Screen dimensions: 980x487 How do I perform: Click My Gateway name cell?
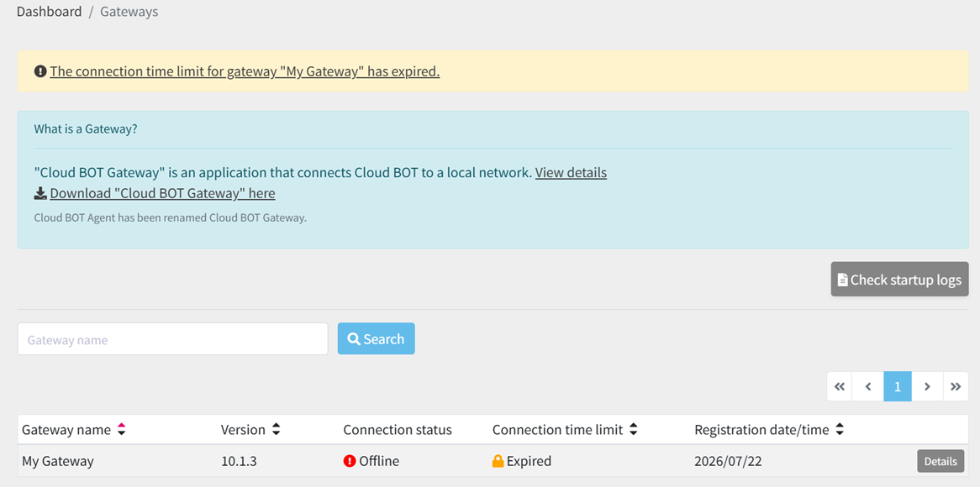[58, 462]
